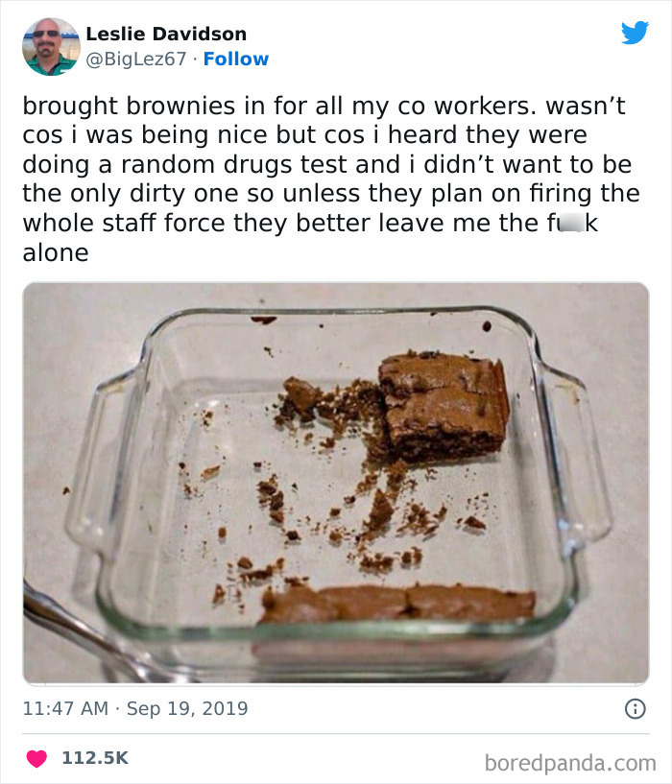Open the @BigLez67 handle
The width and height of the screenshot is (672, 784).
[x=138, y=59]
